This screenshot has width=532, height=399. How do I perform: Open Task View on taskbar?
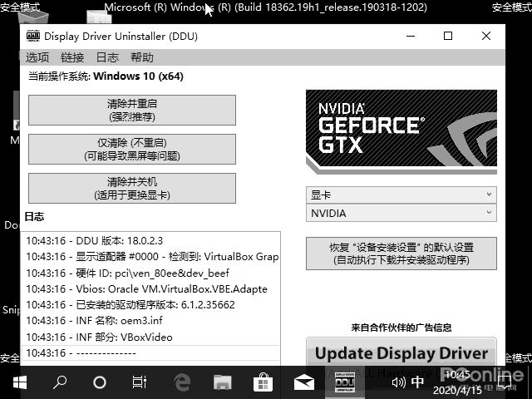tap(140, 382)
